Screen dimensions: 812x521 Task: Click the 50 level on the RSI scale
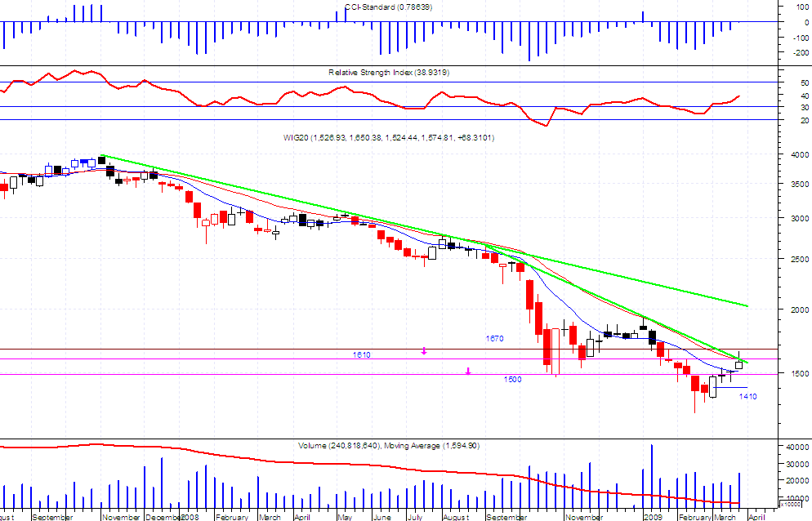pos(805,82)
